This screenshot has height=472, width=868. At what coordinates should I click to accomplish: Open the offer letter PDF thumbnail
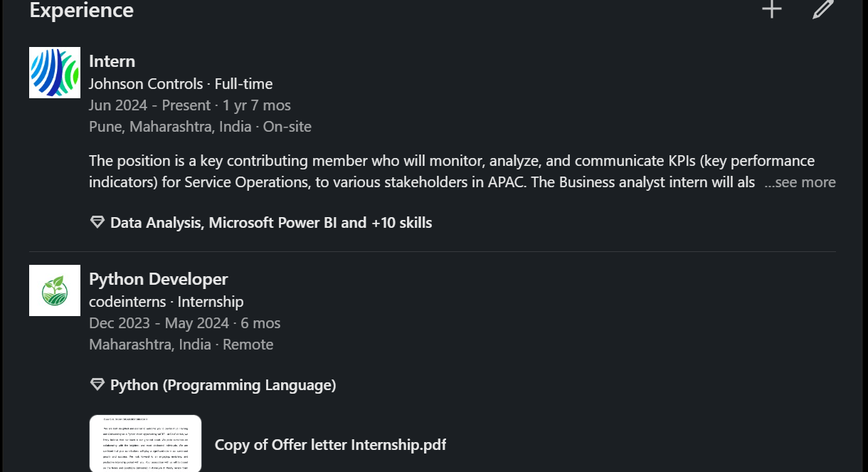pos(145,443)
